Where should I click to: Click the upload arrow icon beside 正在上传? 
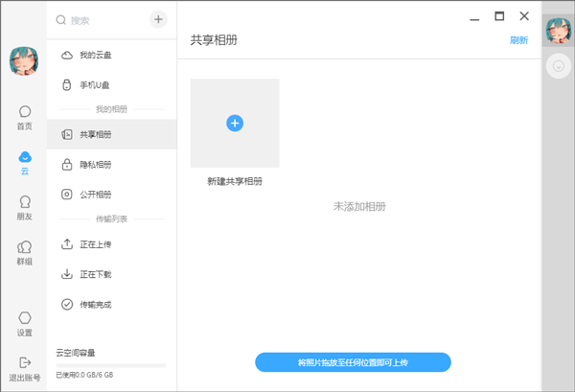point(67,244)
